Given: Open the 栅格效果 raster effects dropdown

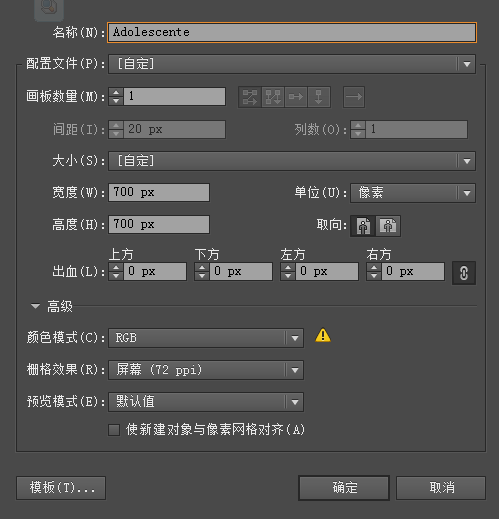Looking at the screenshot, I should (x=206, y=370).
